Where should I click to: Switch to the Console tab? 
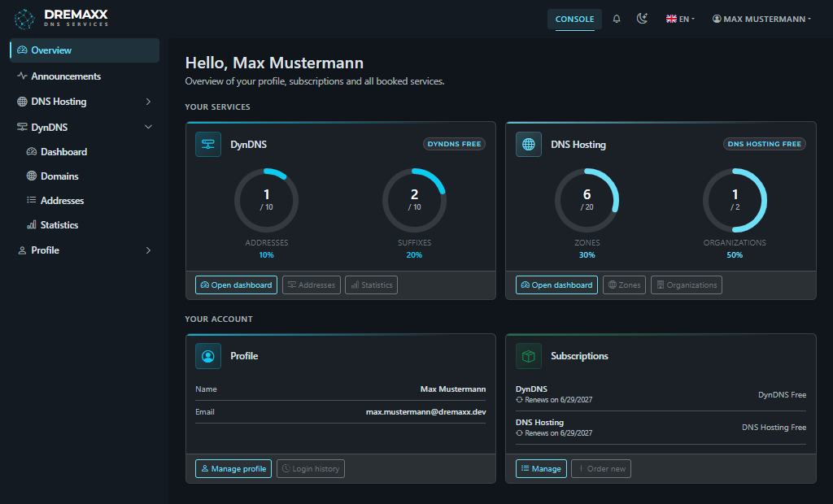tap(575, 20)
